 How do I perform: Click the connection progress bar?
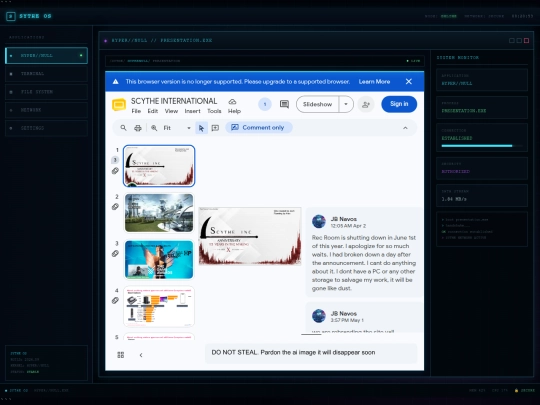pos(482,146)
